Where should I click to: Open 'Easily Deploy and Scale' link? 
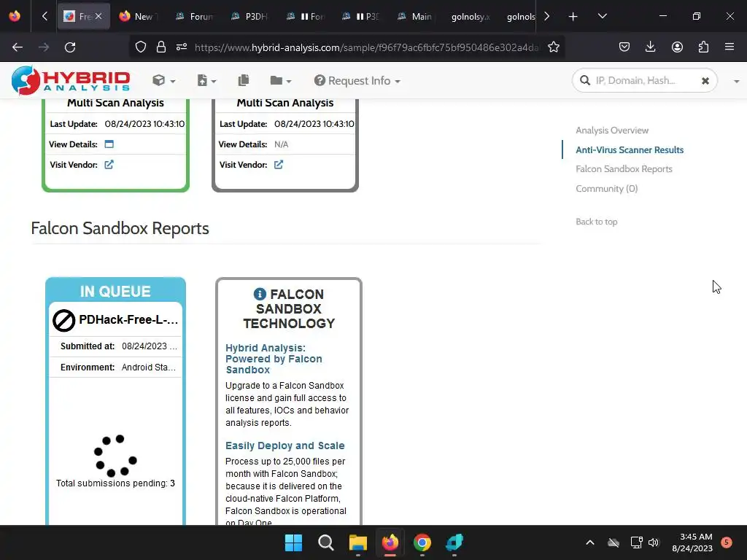[285, 446]
